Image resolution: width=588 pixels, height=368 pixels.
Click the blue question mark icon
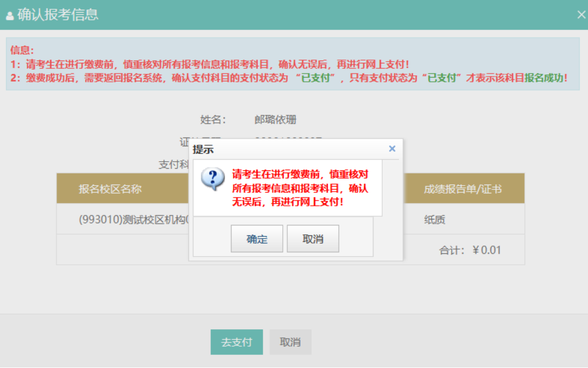[212, 179]
